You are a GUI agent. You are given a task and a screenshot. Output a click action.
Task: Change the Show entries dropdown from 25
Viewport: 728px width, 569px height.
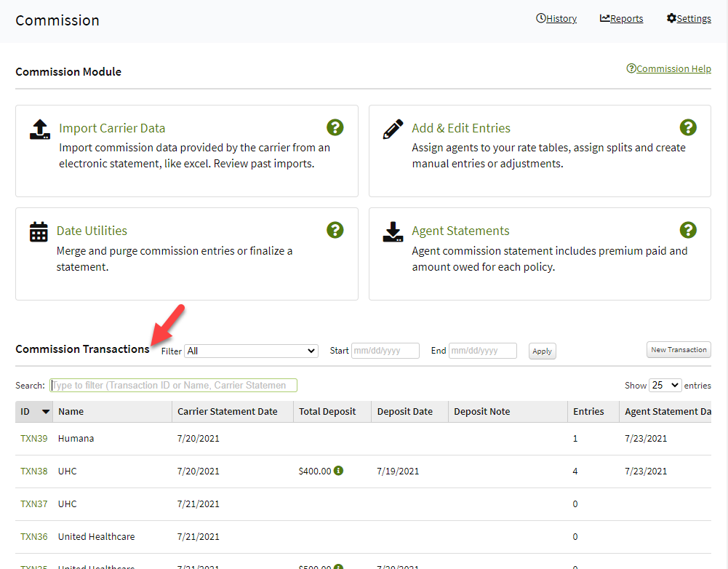pyautogui.click(x=665, y=385)
